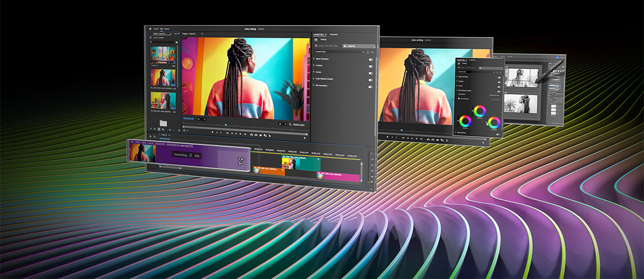Click the Export Frame camera icon
Viewport: 644px width, 279px height.
click(x=261, y=135)
